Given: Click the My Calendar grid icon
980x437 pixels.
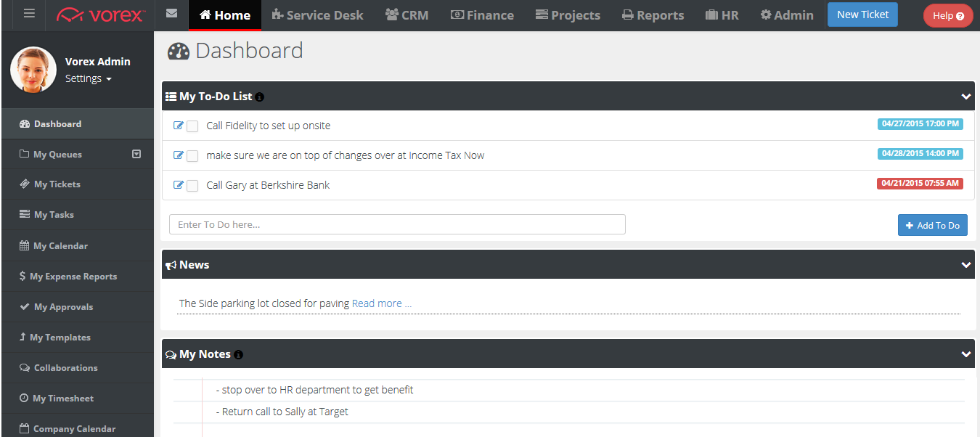Looking at the screenshot, I should pyautogui.click(x=25, y=246).
